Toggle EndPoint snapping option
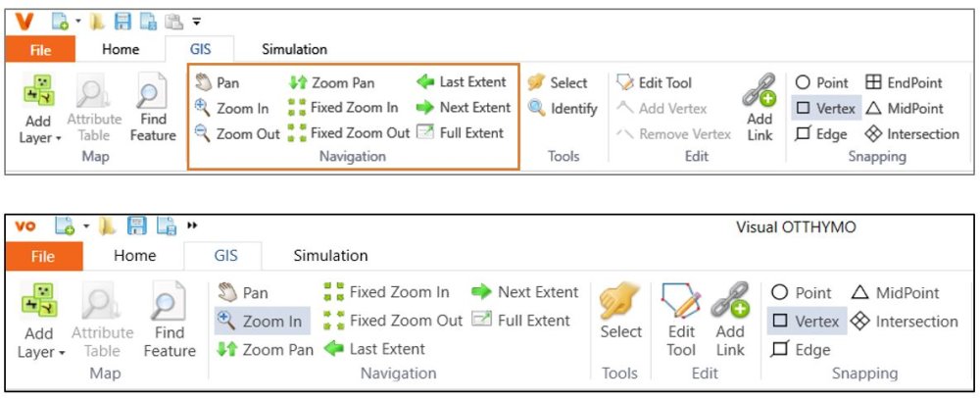Viewport: 980px width, 399px height. (905, 83)
